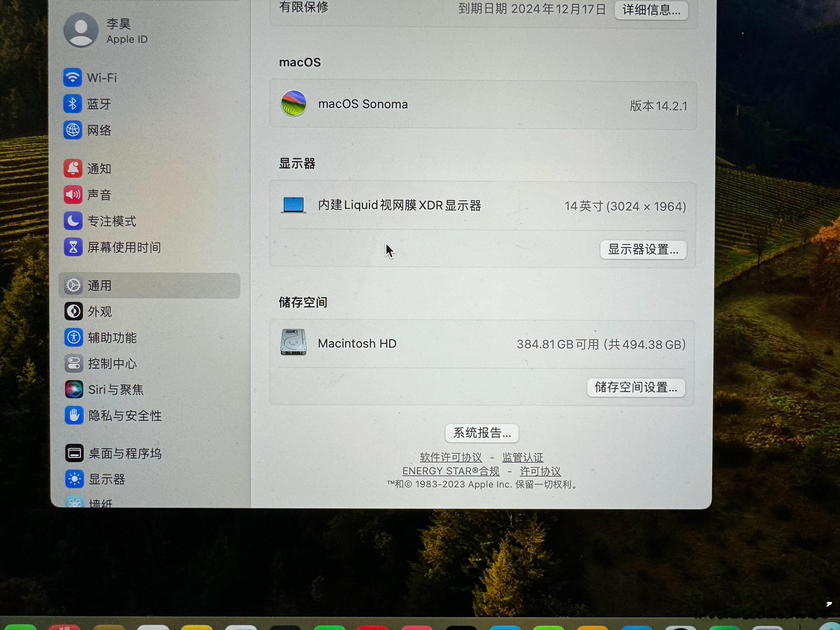Select 通用 label in sidebar

[100, 286]
